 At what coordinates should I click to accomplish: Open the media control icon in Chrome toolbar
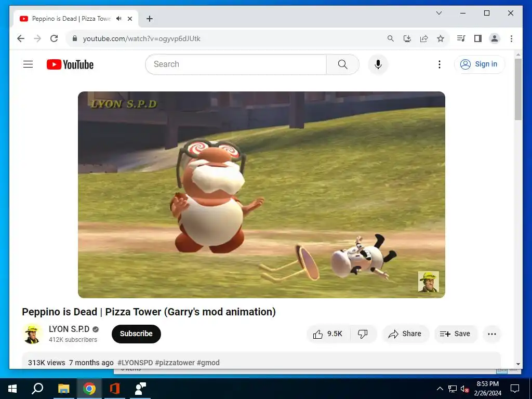point(461,38)
